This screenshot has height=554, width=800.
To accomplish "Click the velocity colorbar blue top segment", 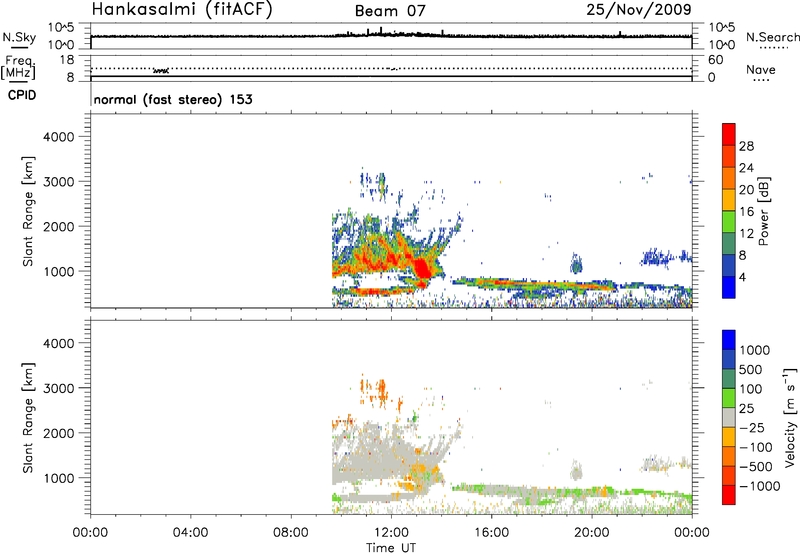I will point(729,340).
